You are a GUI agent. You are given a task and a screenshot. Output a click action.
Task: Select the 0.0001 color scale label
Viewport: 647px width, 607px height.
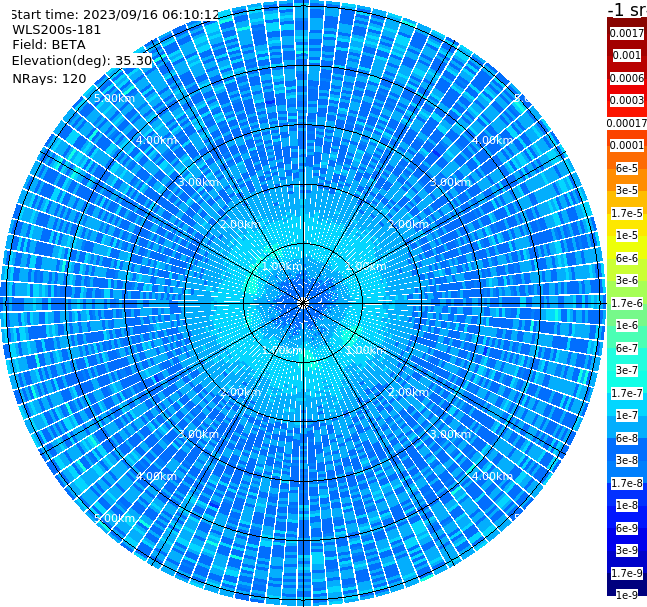click(x=627, y=145)
